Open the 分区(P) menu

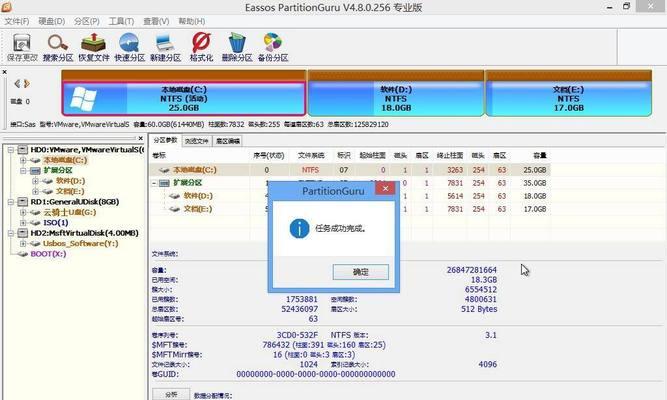(86, 21)
